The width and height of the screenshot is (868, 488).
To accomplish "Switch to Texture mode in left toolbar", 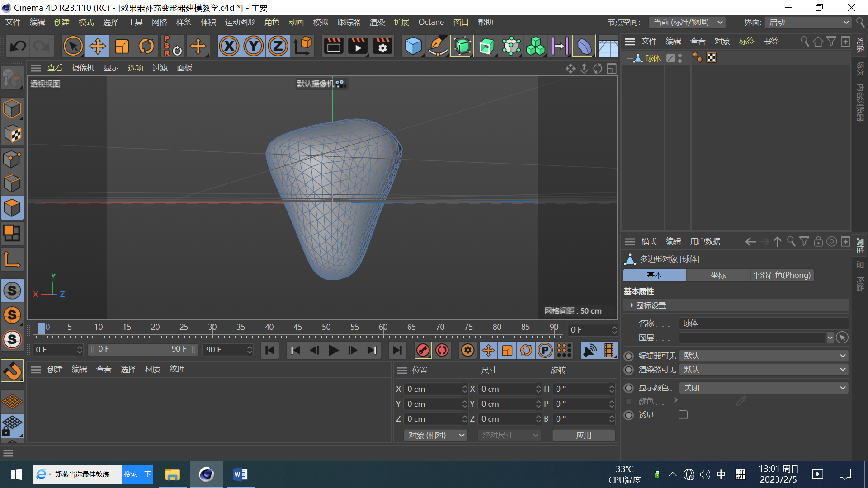I will click(x=12, y=134).
